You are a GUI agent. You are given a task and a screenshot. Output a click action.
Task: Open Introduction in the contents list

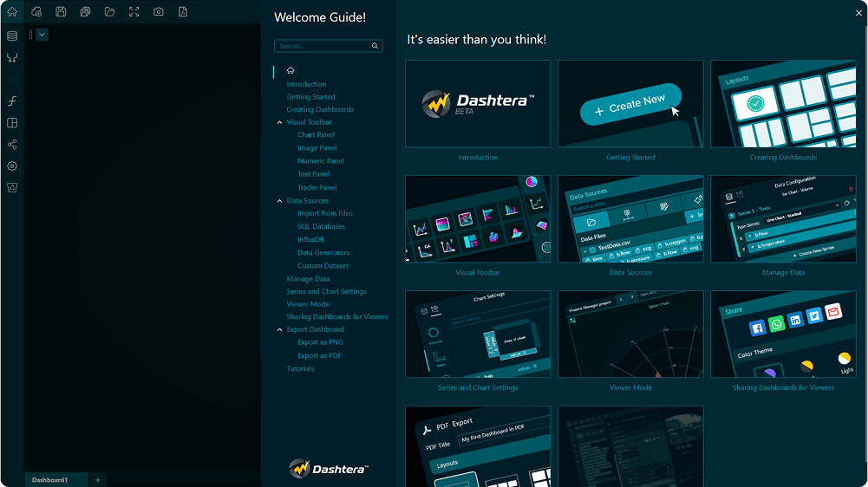[x=306, y=84]
